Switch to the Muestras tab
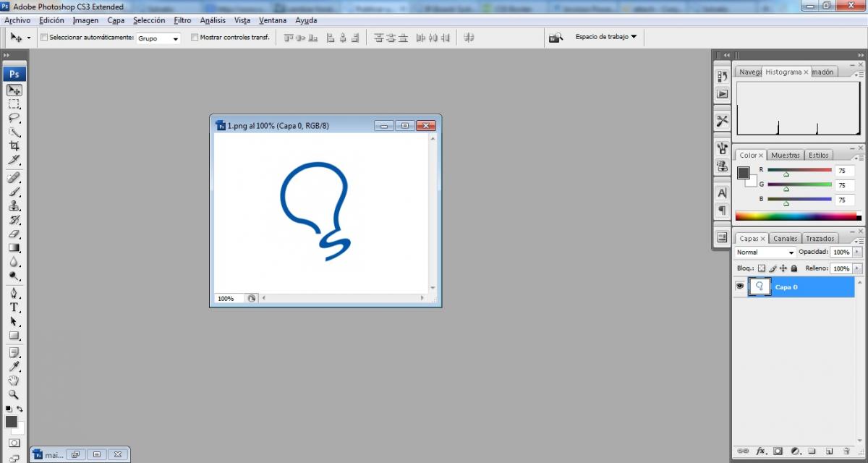868x463 pixels. (x=786, y=155)
